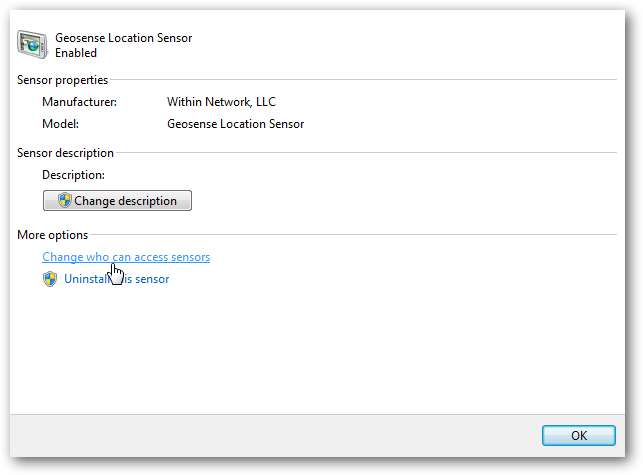This screenshot has width=643, height=475.
Task: Click the Sensor properties section heading
Action: pos(63,80)
